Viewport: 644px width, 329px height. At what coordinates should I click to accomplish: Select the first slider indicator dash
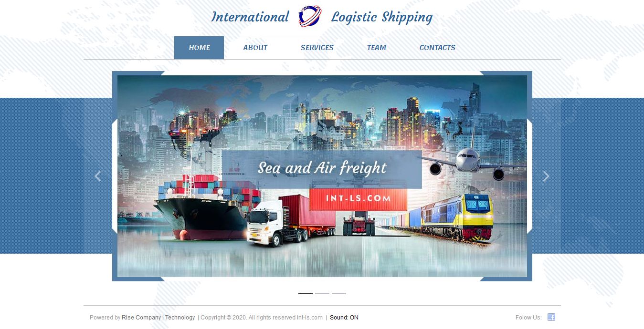306,293
